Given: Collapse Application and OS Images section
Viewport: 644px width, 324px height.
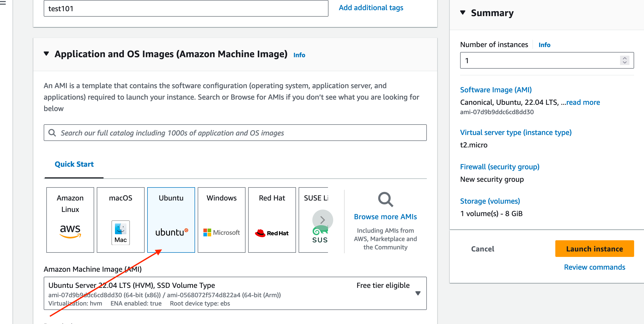Looking at the screenshot, I should coord(46,54).
